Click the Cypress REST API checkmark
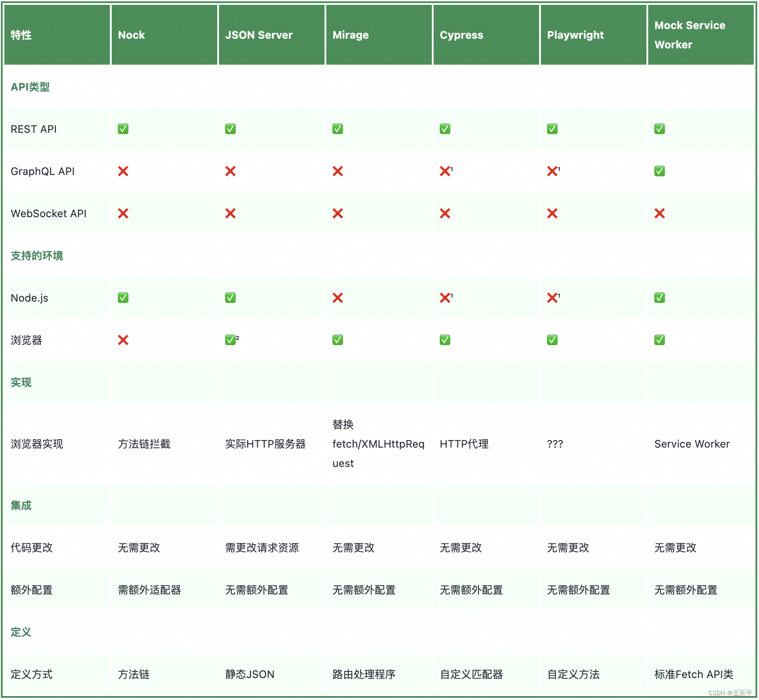Viewport: 759px width, 700px height. (445, 129)
